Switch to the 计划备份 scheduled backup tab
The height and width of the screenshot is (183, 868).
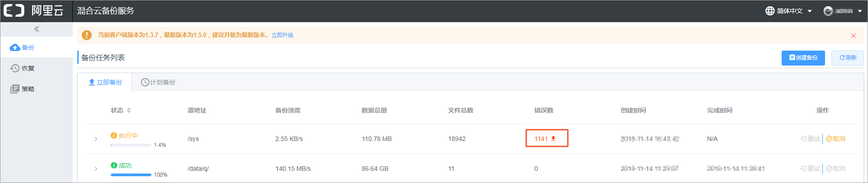tap(158, 82)
